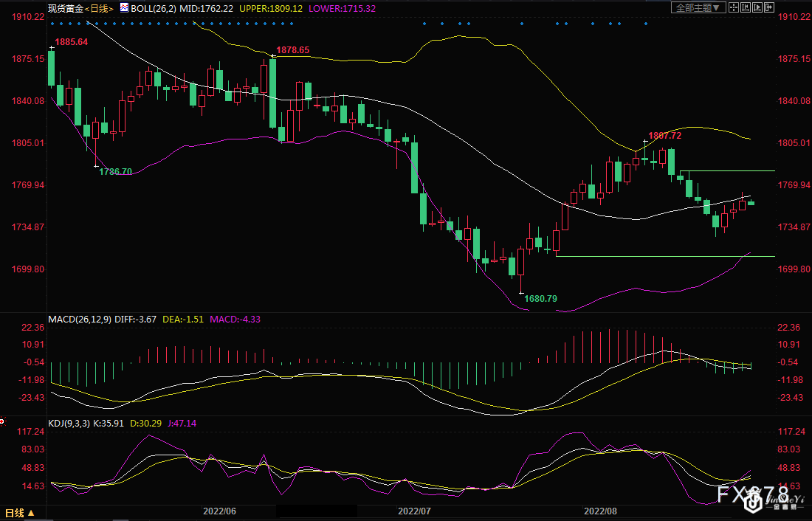The height and width of the screenshot is (521, 812).
Task: Click the 1807.72 peak price label
Action: point(664,136)
